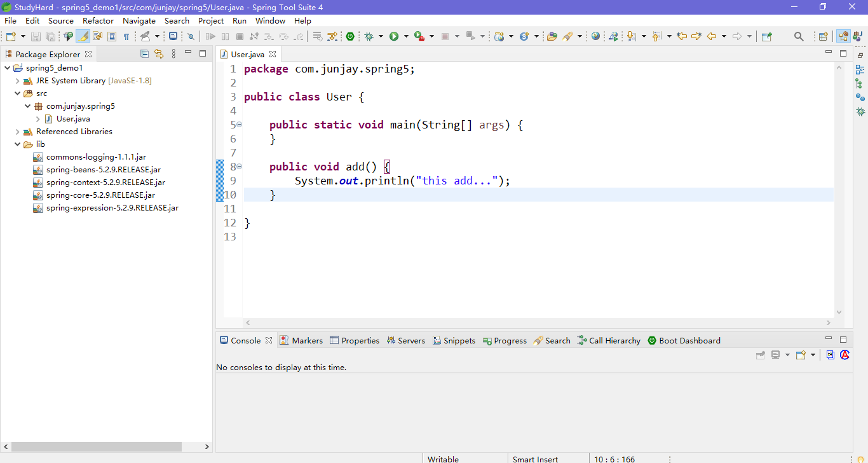Screen dimensions: 868x463
Task: Click the Open Type folder icon
Action: point(552,36)
